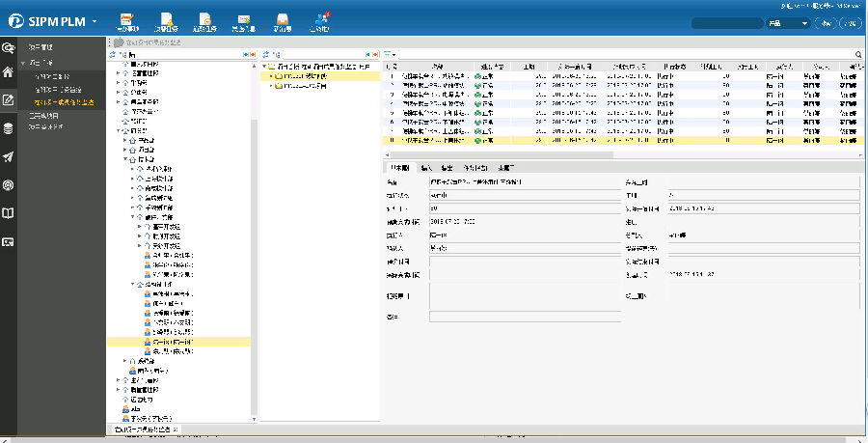868x443 pixels.
Task: Close the open page tab at the bottom
Action: tap(176, 429)
